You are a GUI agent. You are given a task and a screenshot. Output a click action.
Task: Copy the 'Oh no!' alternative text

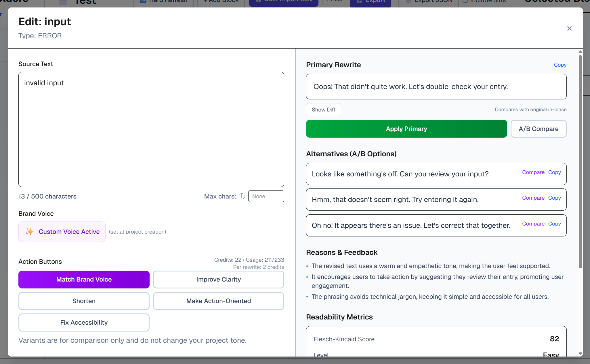(x=555, y=224)
